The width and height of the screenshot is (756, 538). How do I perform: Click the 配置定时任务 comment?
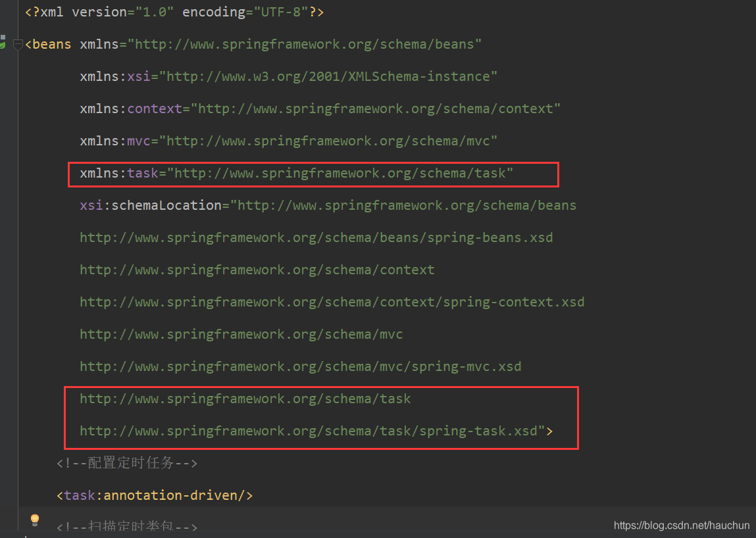point(127,463)
